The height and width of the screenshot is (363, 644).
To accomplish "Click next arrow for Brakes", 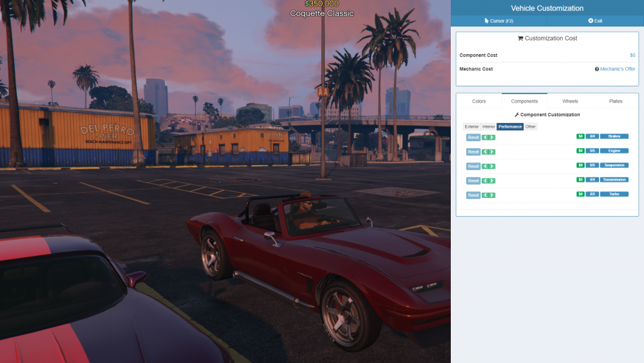I will coord(491,137).
